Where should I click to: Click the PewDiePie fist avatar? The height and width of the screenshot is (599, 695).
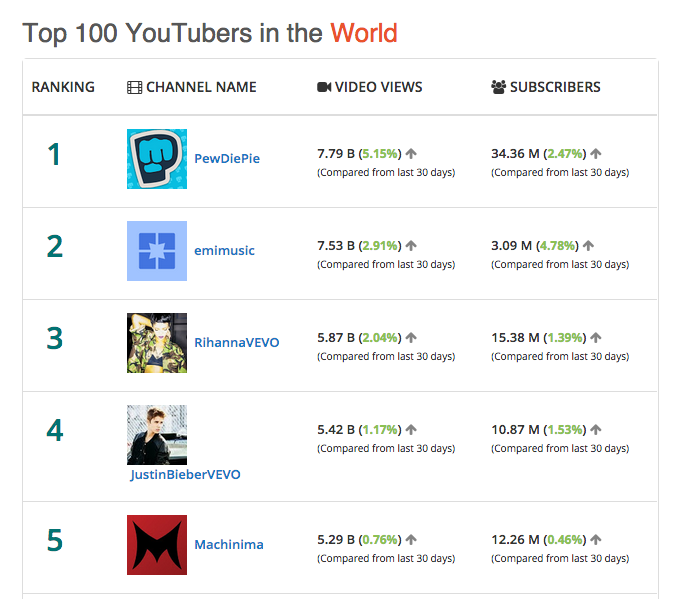[157, 159]
